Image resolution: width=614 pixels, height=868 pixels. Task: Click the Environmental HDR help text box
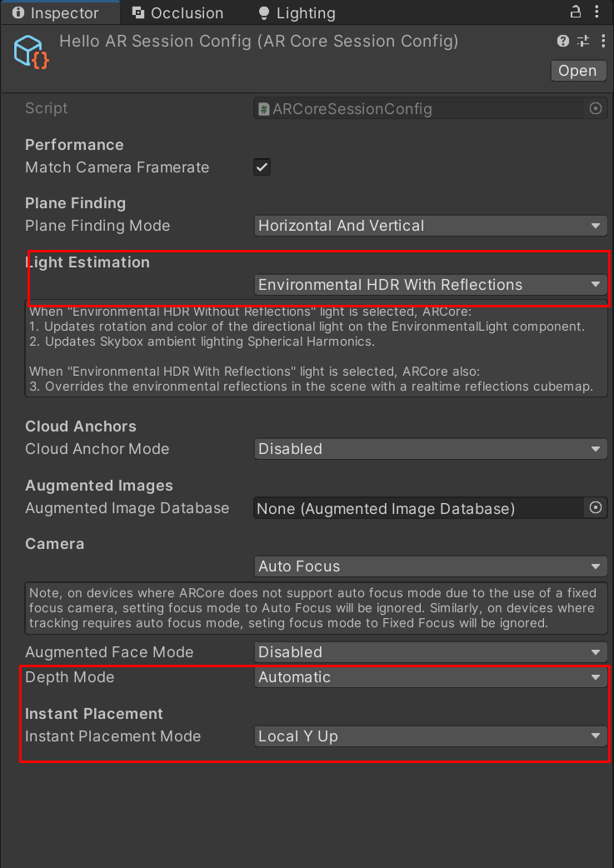point(316,348)
